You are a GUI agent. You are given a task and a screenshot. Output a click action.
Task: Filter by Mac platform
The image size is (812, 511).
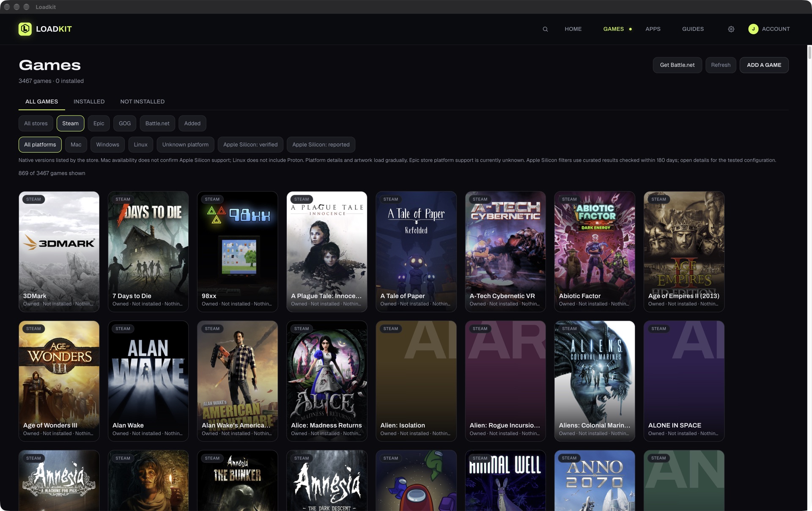76,145
